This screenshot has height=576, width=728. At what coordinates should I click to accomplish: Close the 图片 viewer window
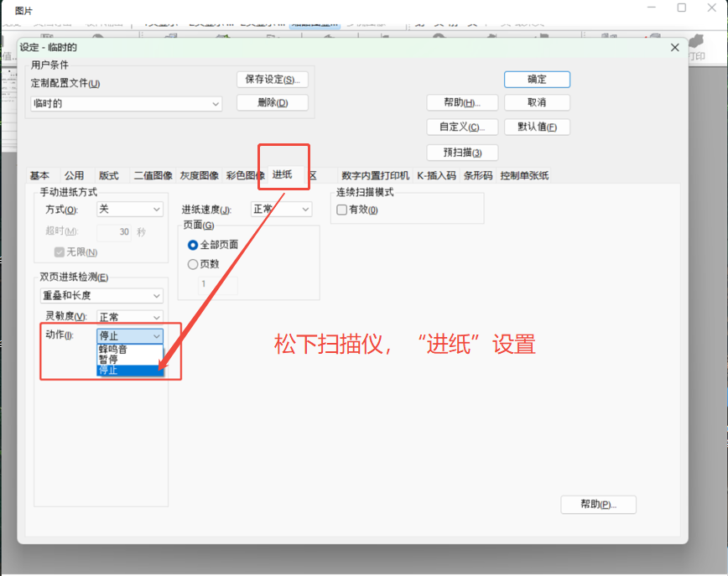click(x=711, y=8)
